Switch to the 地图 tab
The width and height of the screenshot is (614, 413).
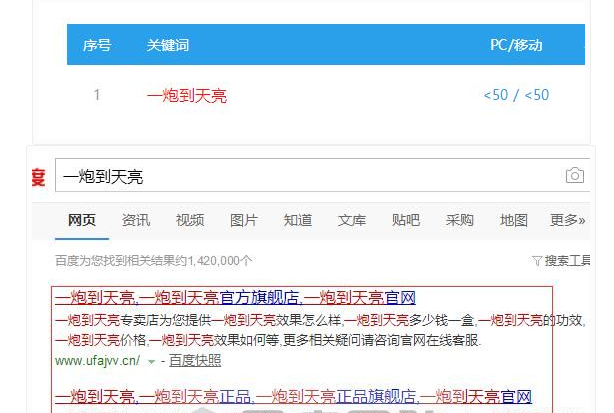click(514, 220)
